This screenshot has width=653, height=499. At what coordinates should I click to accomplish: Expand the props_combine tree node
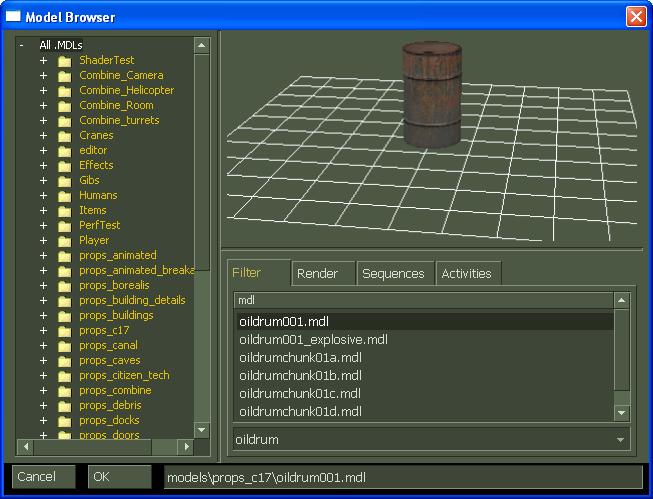[43, 390]
